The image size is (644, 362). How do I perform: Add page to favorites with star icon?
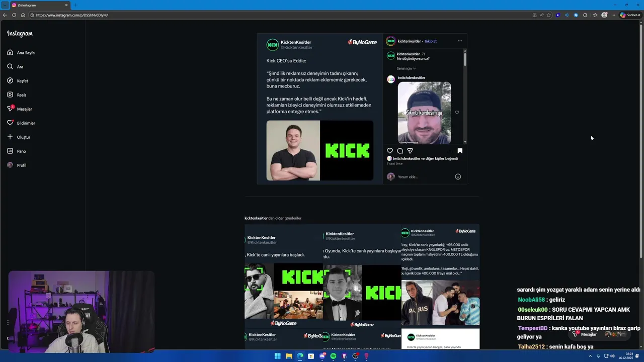(549, 15)
